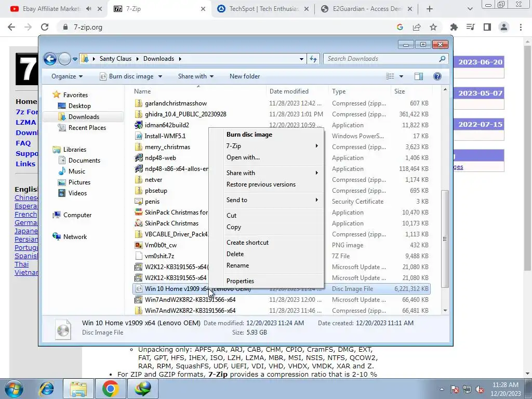Expand the Organize dropdown
532x399 pixels.
[67, 76]
